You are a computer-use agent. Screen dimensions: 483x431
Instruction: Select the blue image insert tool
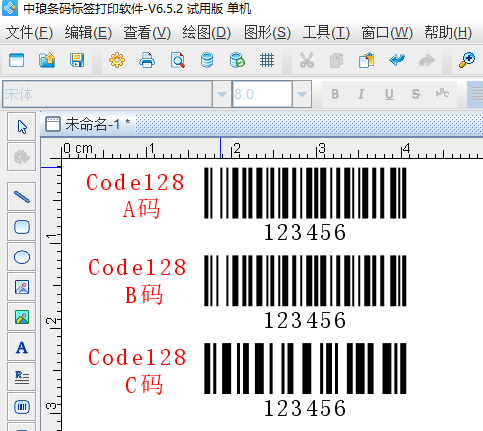coord(22,287)
